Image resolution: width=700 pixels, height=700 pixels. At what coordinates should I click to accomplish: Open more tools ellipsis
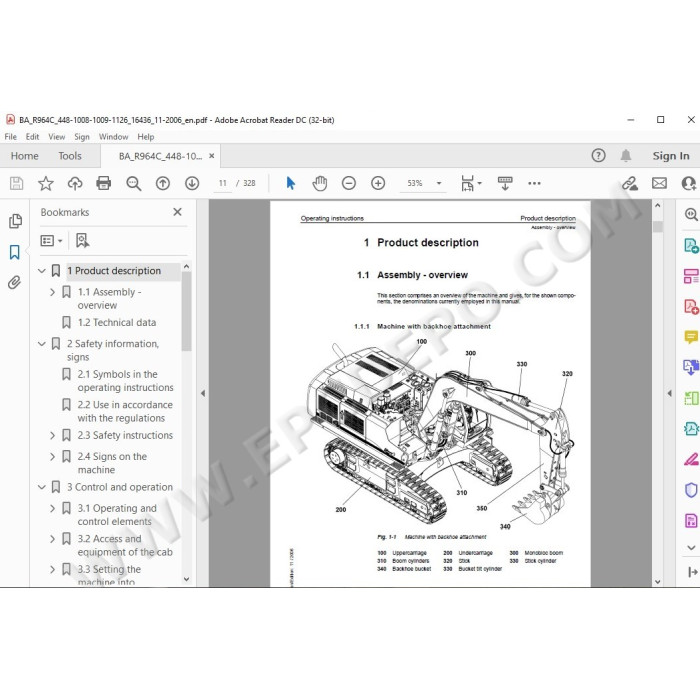(534, 183)
